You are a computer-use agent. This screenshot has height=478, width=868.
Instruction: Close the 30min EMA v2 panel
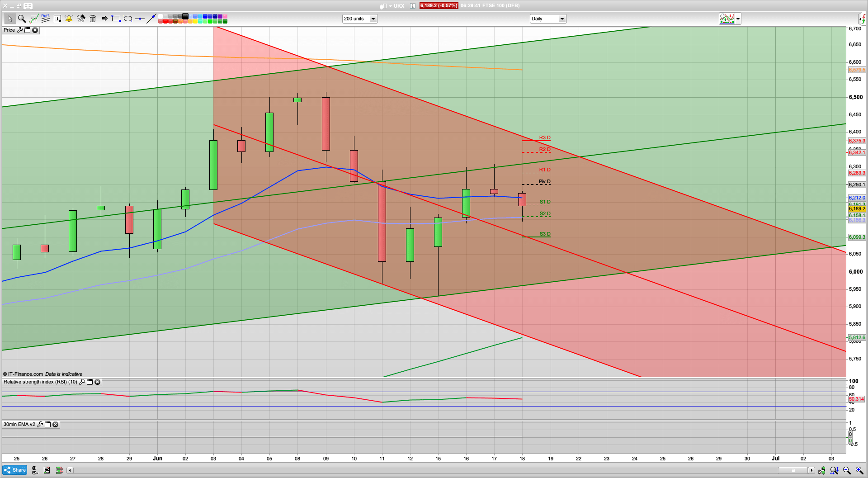coord(55,424)
